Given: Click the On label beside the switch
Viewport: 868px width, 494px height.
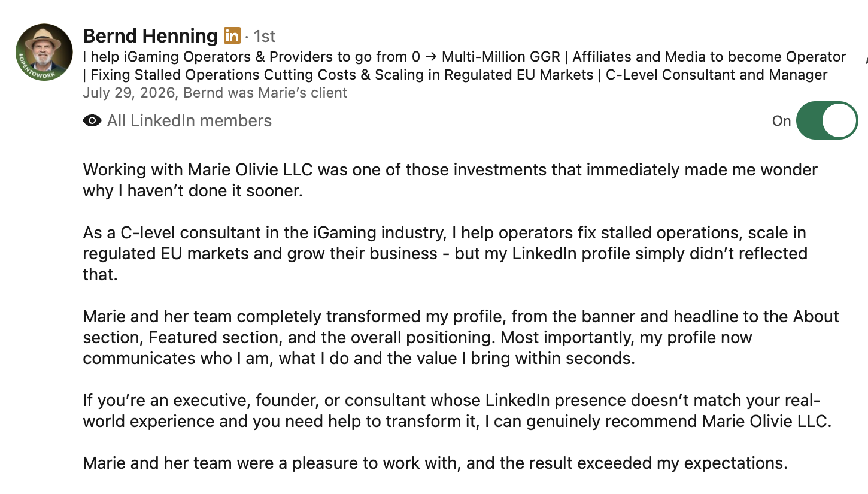Looking at the screenshot, I should (781, 121).
